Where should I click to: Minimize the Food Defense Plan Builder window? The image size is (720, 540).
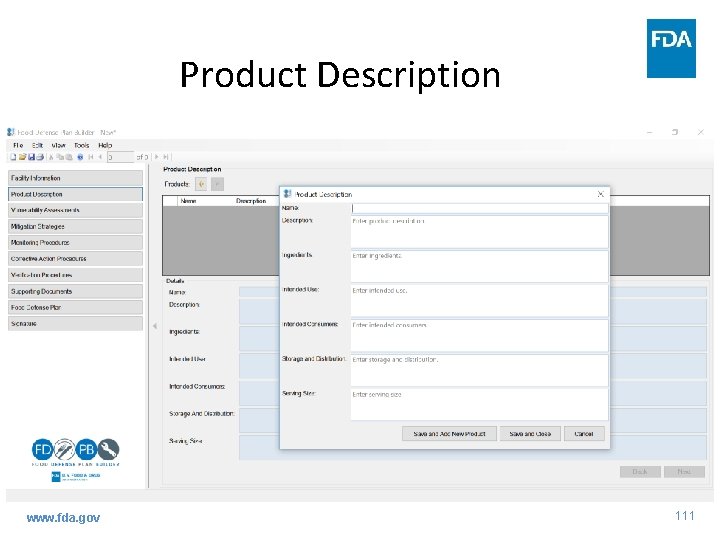(x=649, y=132)
